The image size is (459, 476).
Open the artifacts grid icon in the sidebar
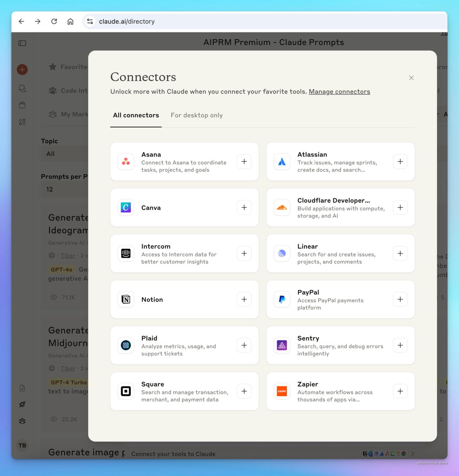[x=22, y=122]
